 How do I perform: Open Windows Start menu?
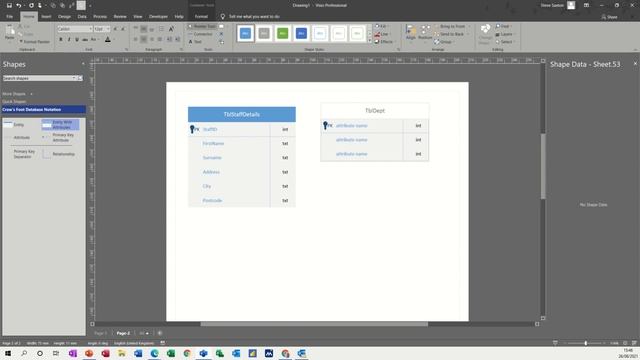[8, 353]
